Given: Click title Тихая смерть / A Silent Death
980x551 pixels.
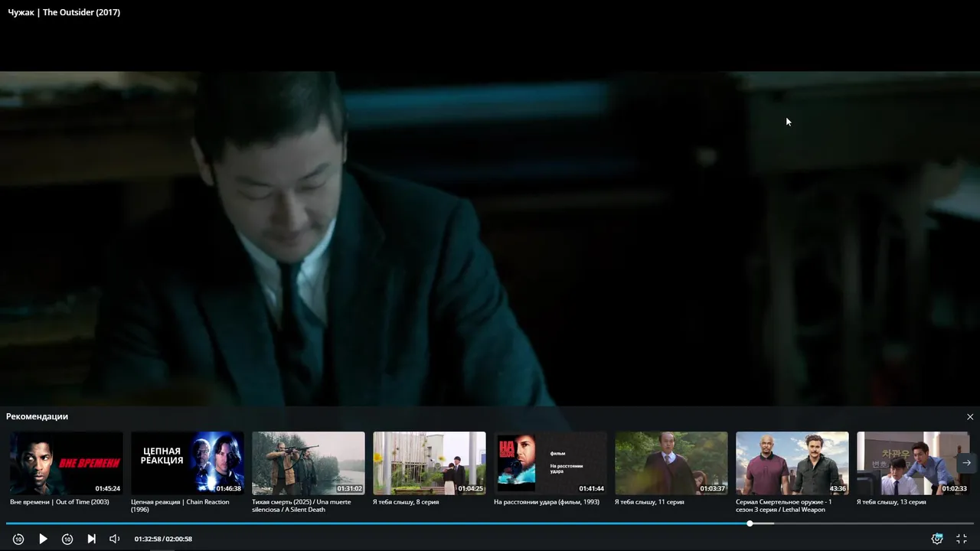Looking at the screenshot, I should (302, 506).
